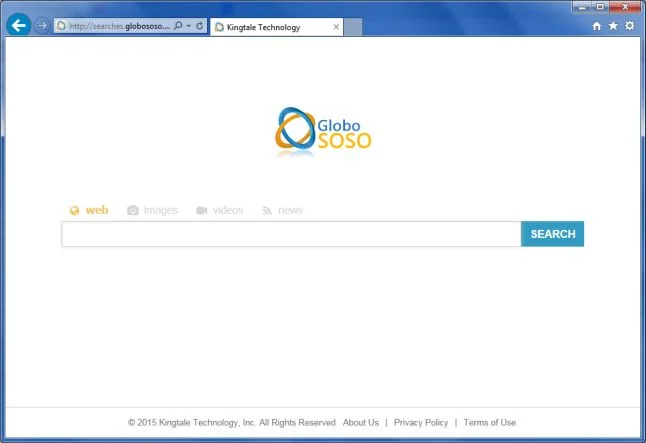Select the Kingtale Technology tab
This screenshot has height=443, width=646.
276,27
